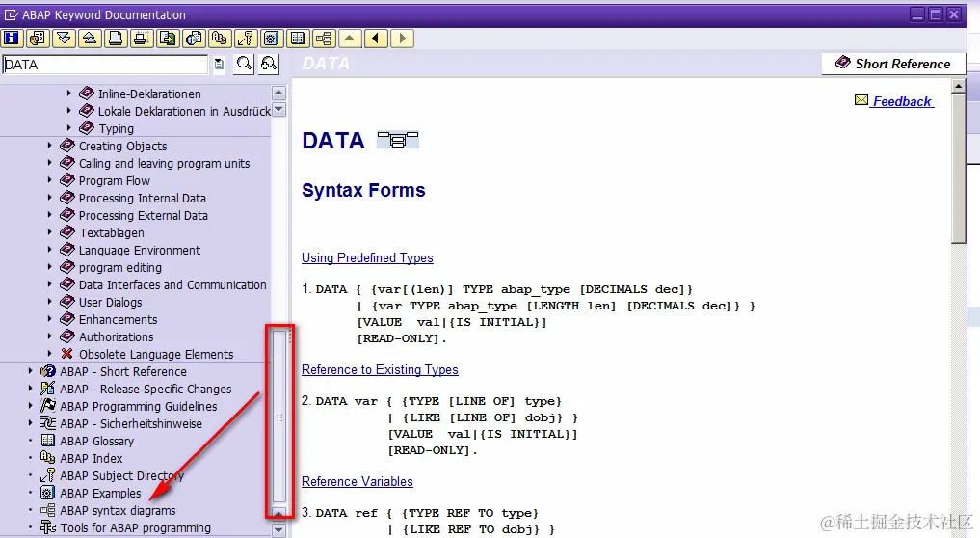Expand all nodes with double-down-arrow icon
Screen dimensions: 980x538
click(x=64, y=39)
